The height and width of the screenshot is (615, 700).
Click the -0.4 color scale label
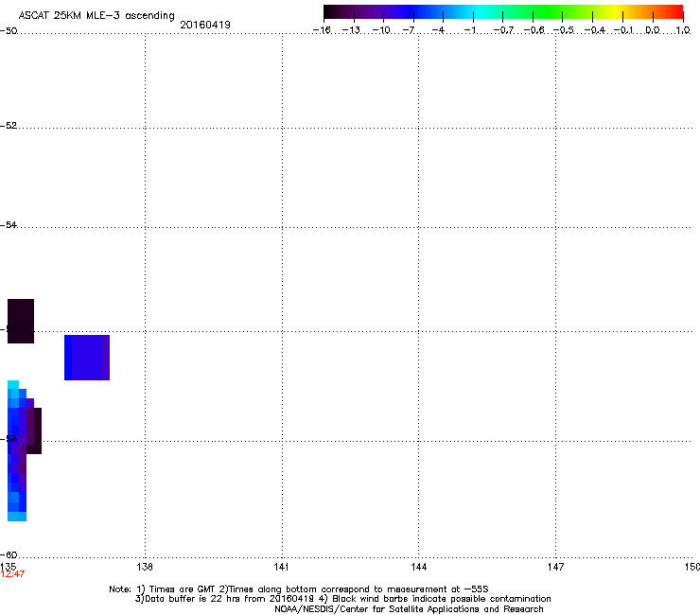point(595,30)
